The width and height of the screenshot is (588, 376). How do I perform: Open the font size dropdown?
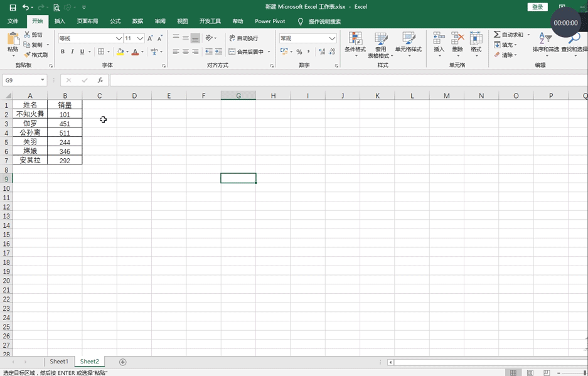(x=140, y=38)
